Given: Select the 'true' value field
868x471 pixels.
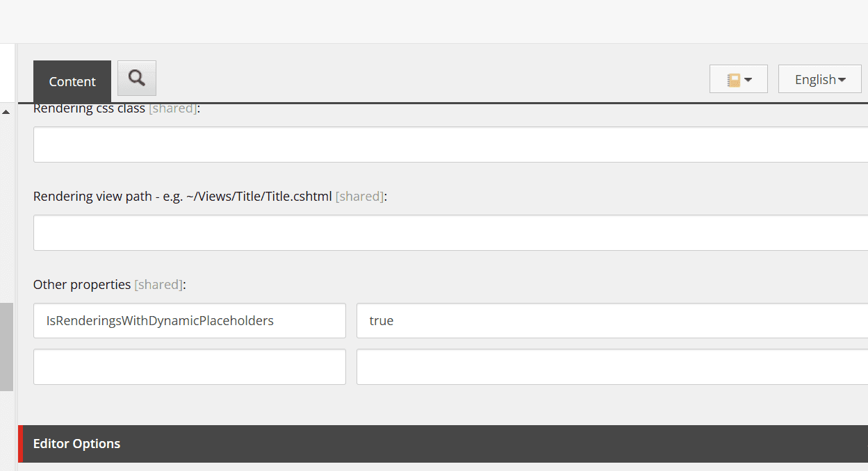Looking at the screenshot, I should click(612, 321).
